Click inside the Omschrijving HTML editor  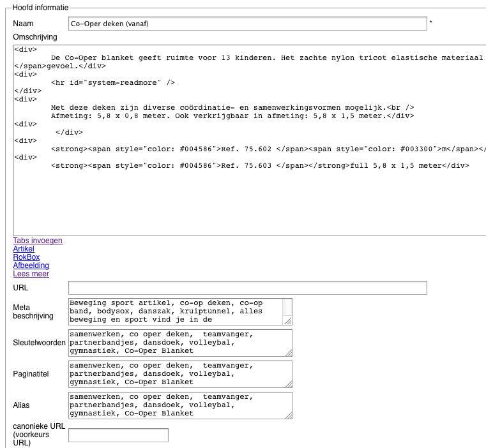250,140
